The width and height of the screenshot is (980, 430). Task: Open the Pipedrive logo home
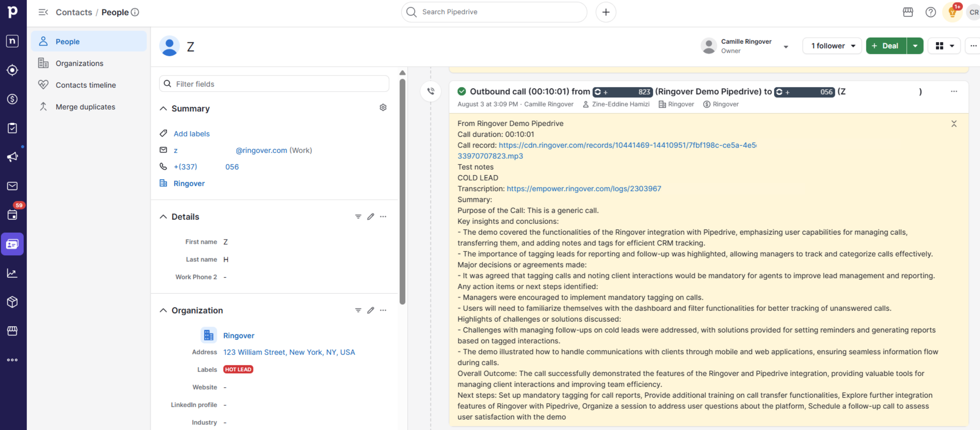click(13, 12)
